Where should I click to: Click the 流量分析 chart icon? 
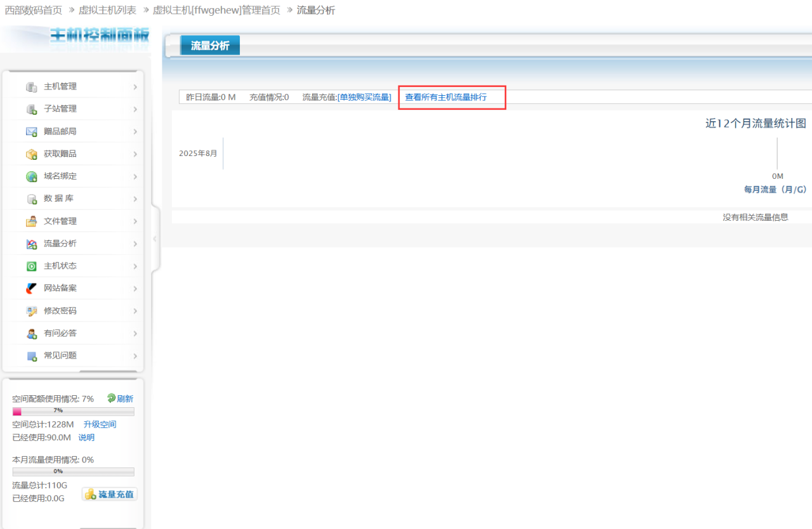(31, 244)
